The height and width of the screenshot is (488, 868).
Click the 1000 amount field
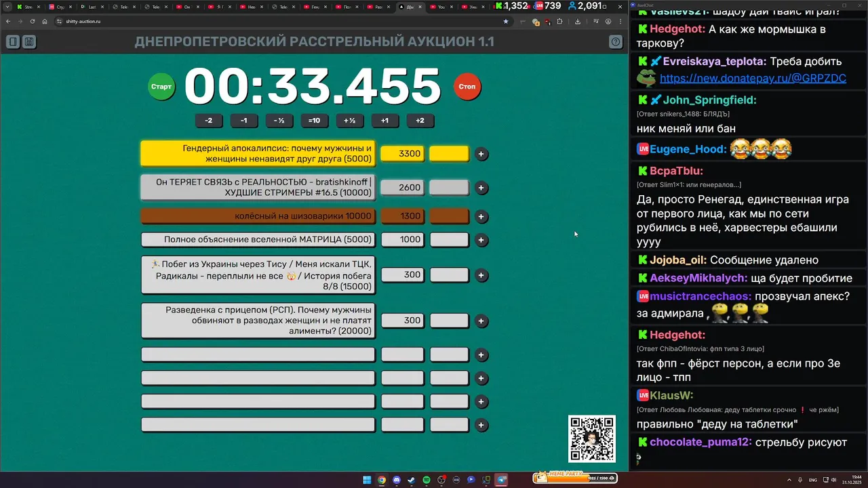[403, 239]
